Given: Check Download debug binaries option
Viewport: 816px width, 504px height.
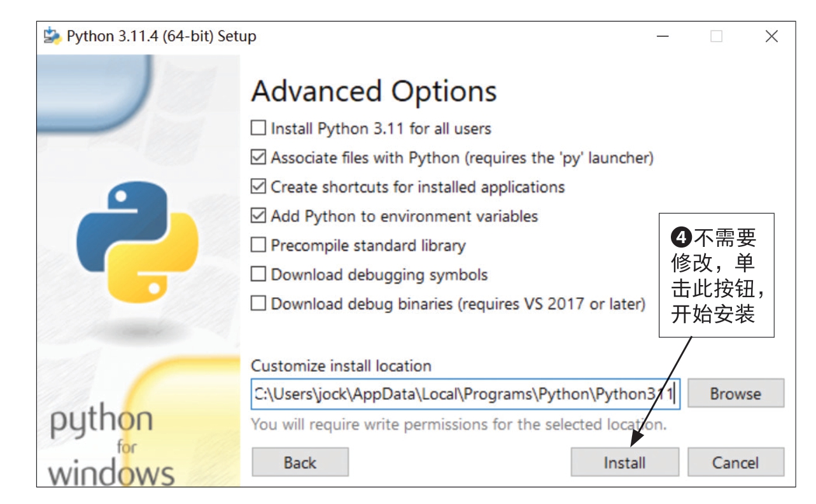Looking at the screenshot, I should (x=258, y=304).
